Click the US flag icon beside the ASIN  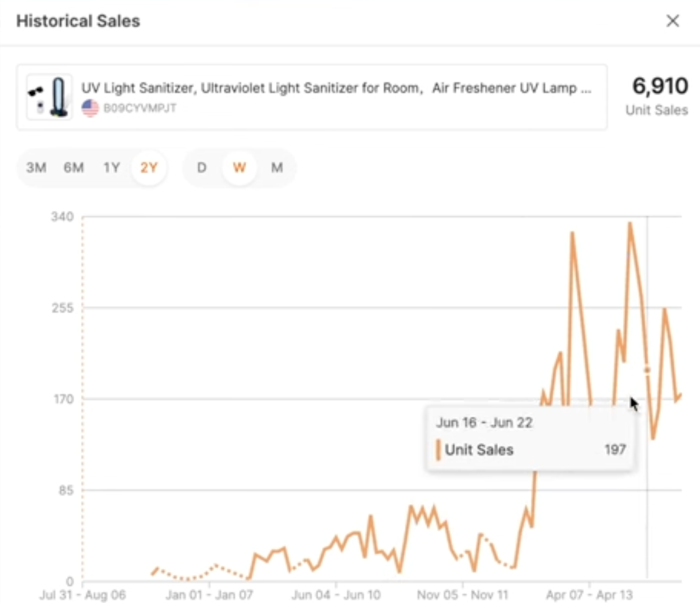[90, 108]
